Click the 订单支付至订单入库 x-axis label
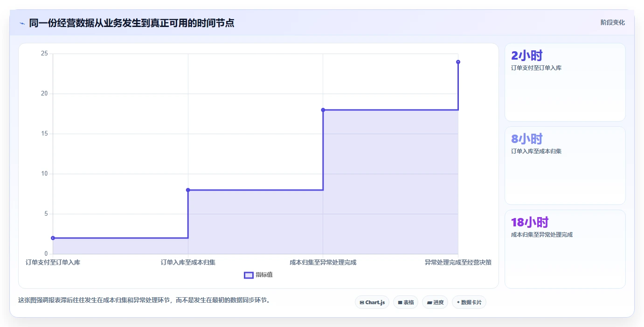The image size is (644, 327). click(x=53, y=262)
